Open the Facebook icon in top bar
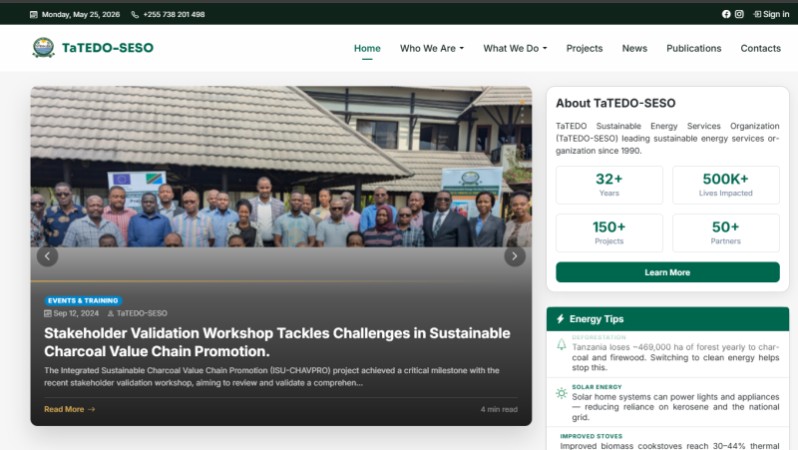This screenshot has height=450, width=798. click(726, 14)
